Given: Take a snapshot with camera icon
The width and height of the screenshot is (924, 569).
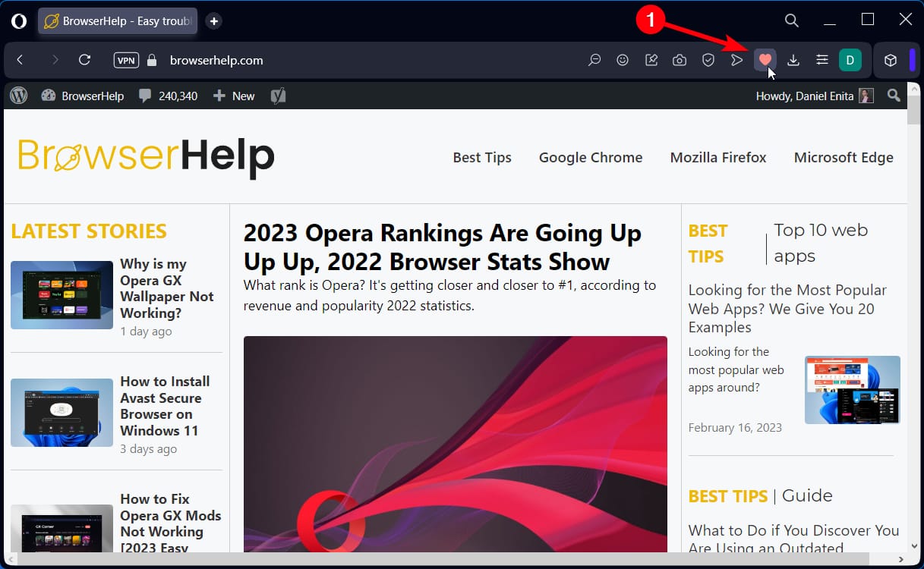Looking at the screenshot, I should point(680,60).
